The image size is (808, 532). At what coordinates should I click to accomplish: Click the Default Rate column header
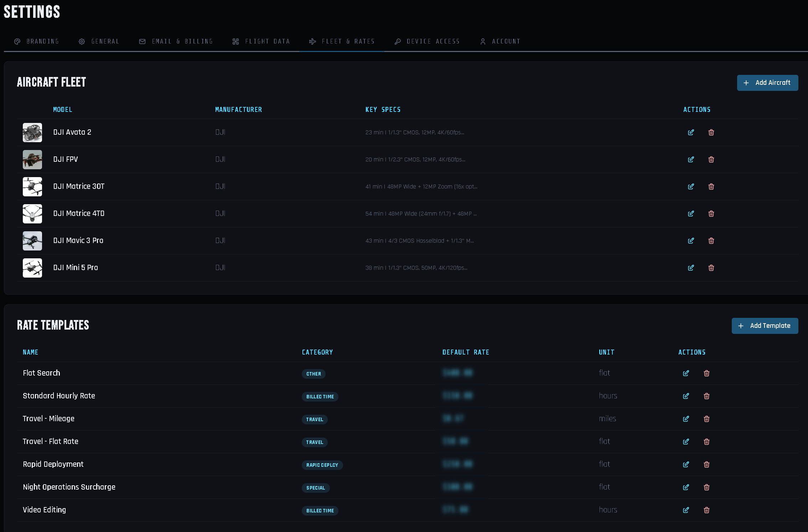(466, 352)
